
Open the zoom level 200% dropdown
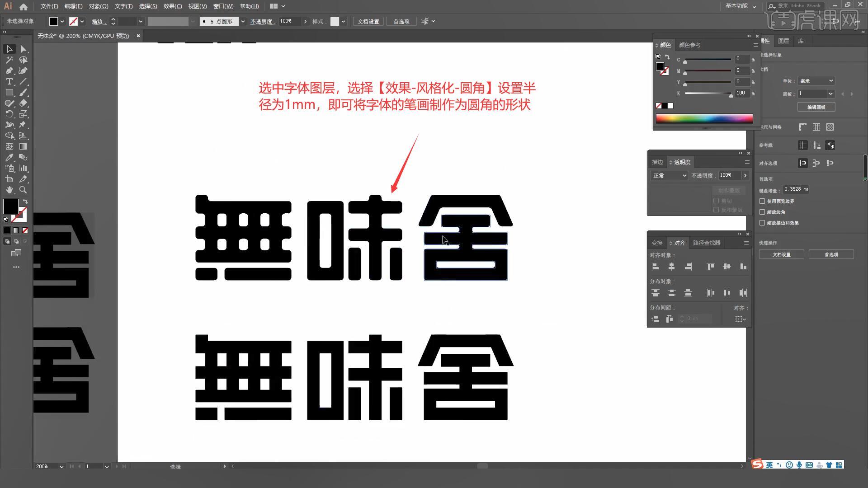click(x=61, y=466)
